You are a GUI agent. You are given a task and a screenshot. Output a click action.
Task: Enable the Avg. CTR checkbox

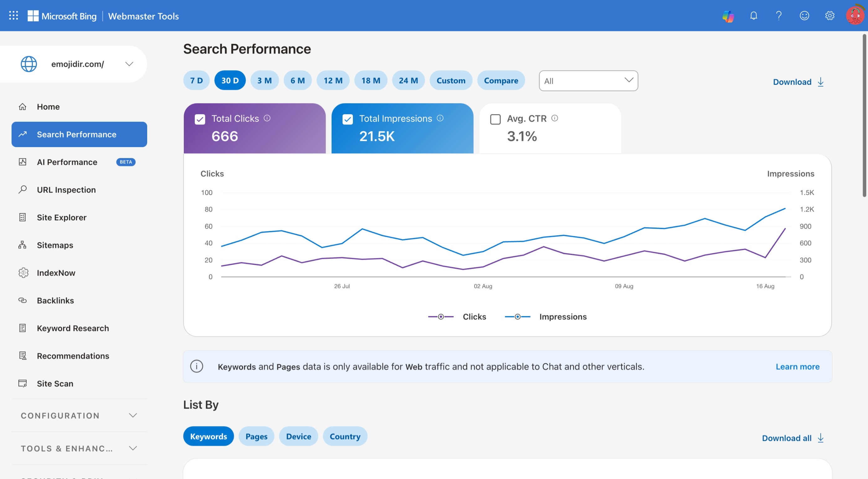(495, 119)
